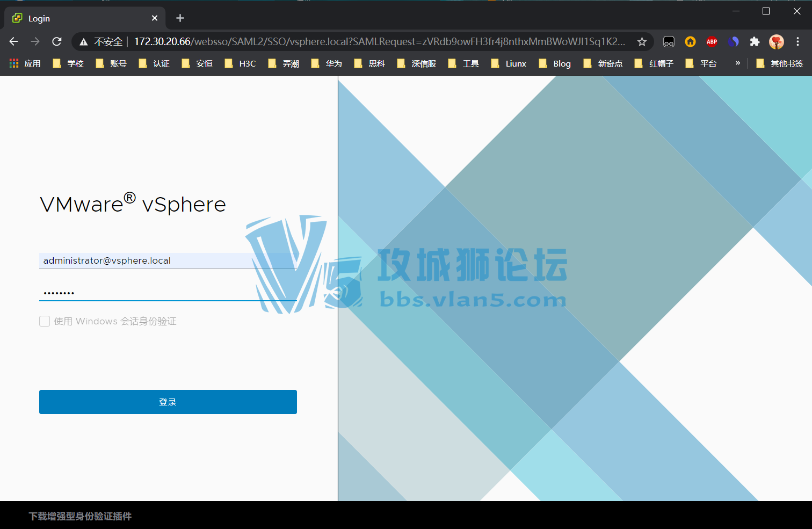Viewport: 812px width, 529px height.
Task: Expand hidden bookmarks with the chevron
Action: coord(737,63)
